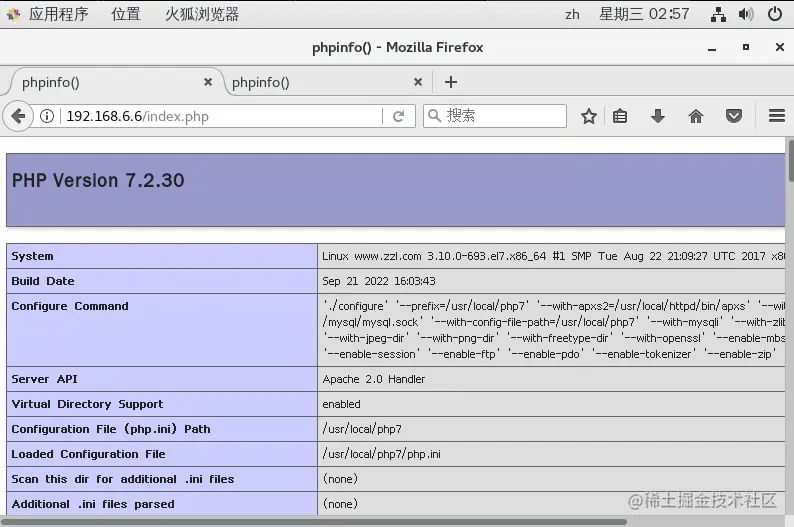Open the zh input language indicator

572,14
